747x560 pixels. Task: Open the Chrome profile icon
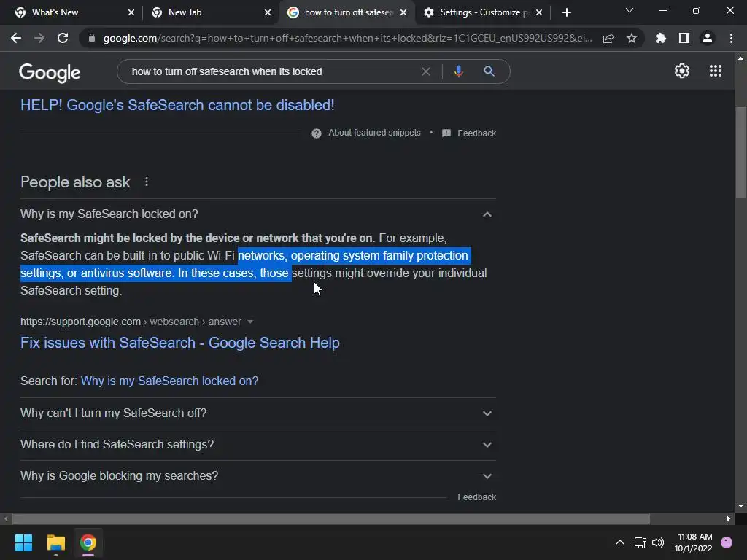(x=708, y=38)
